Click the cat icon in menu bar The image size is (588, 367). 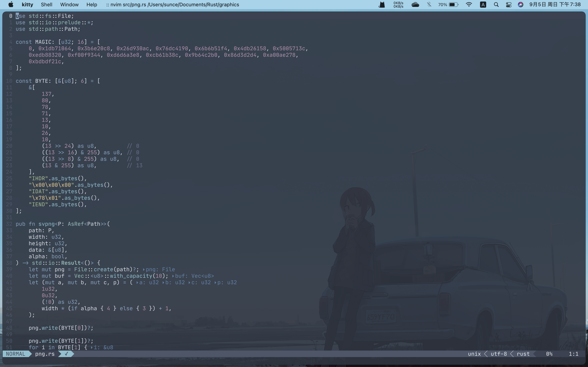382,4
